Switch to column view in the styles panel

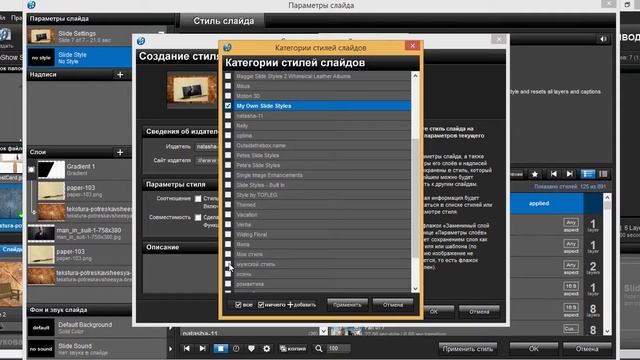(x=603, y=174)
